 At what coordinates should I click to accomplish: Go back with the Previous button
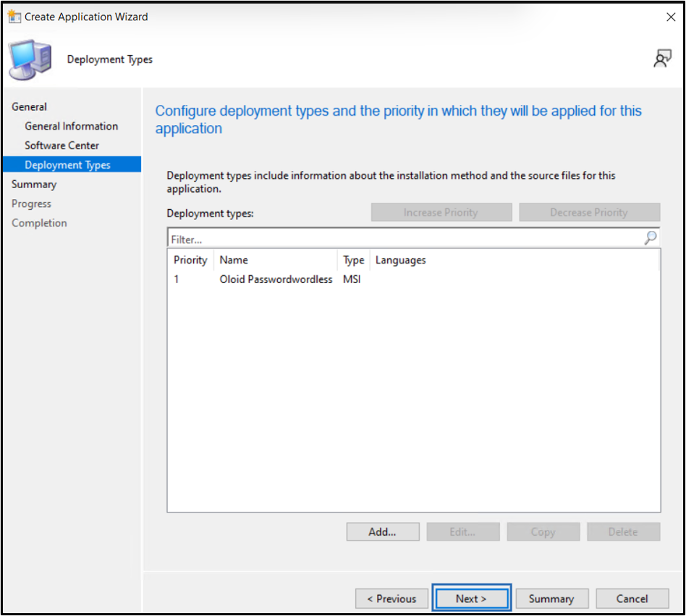[391, 599]
